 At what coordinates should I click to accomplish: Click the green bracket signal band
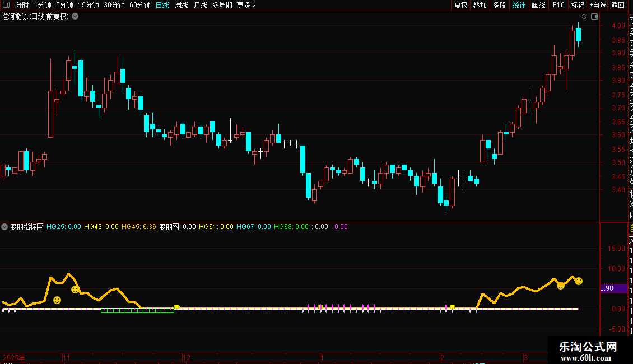point(137,311)
